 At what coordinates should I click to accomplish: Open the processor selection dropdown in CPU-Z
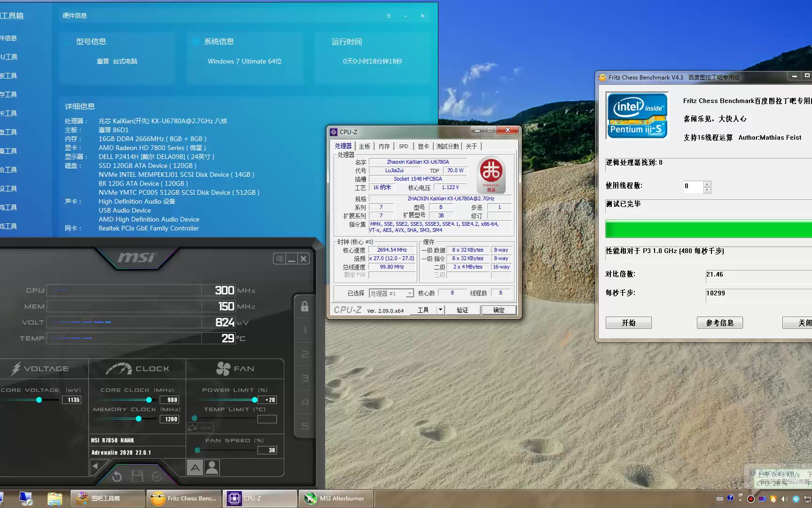(409, 294)
